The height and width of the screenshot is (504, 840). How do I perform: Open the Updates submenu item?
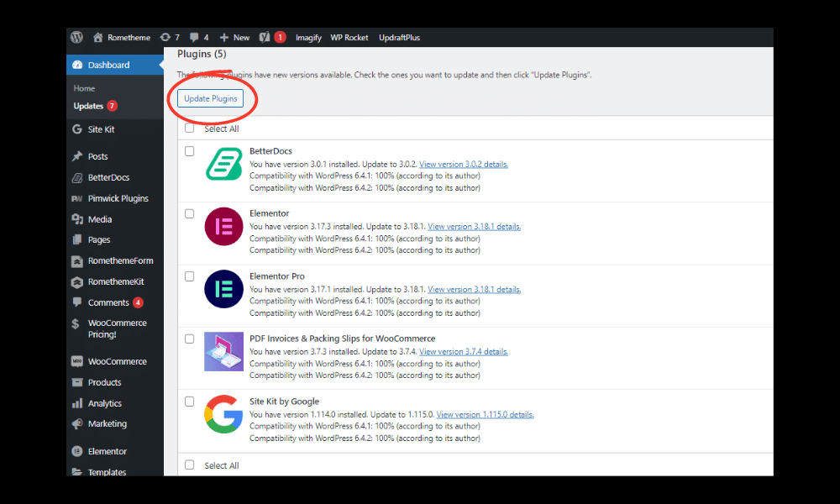[x=88, y=106]
